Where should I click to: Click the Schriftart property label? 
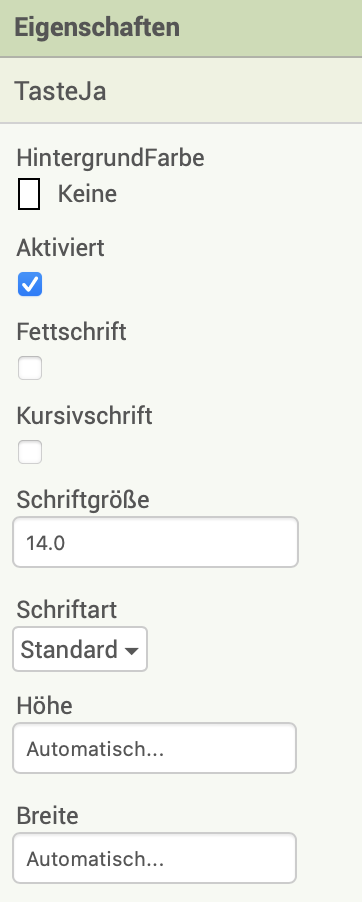[x=67, y=610]
